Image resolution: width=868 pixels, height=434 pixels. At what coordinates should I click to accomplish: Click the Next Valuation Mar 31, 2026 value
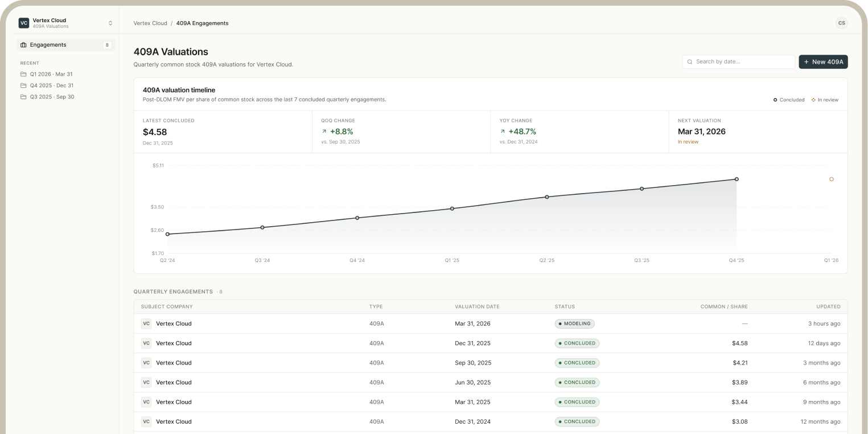[702, 132]
